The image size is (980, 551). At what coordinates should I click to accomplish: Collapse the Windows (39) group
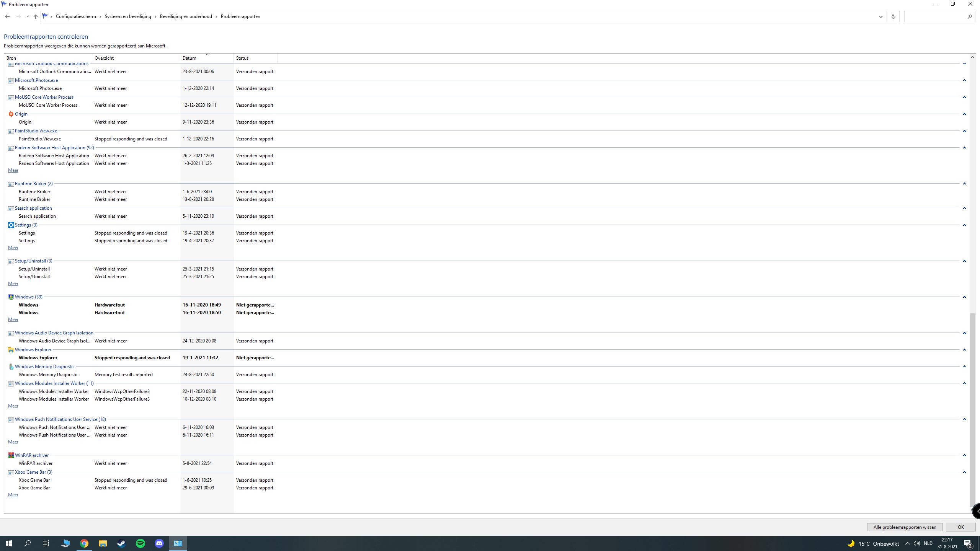(x=964, y=297)
